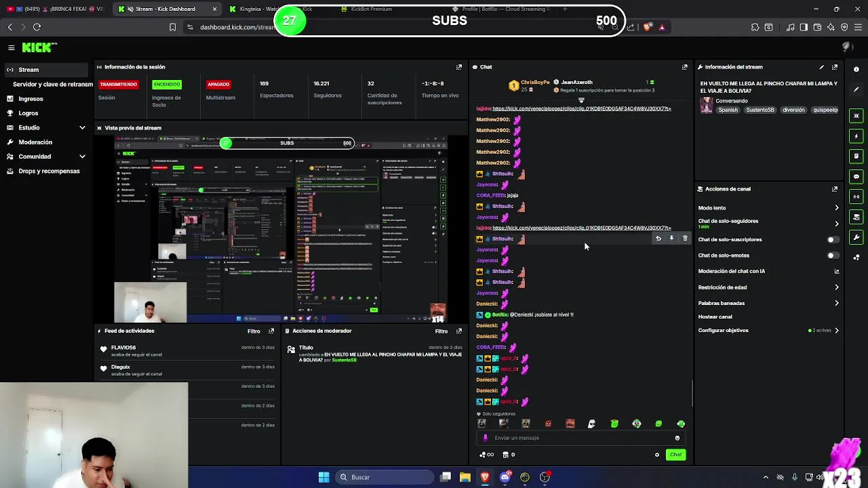Open Discord from the taskbar
This screenshot has height=488, width=868.
coord(505,477)
